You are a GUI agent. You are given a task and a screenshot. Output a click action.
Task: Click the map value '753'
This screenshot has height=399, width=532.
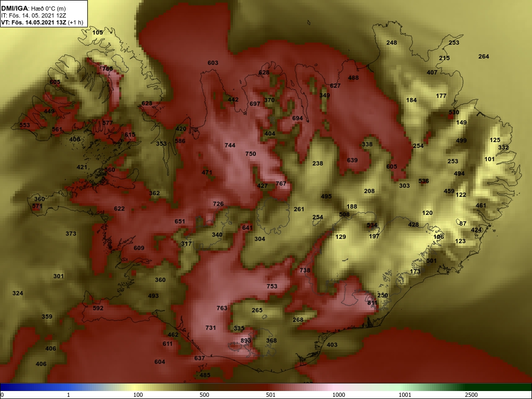(272, 286)
